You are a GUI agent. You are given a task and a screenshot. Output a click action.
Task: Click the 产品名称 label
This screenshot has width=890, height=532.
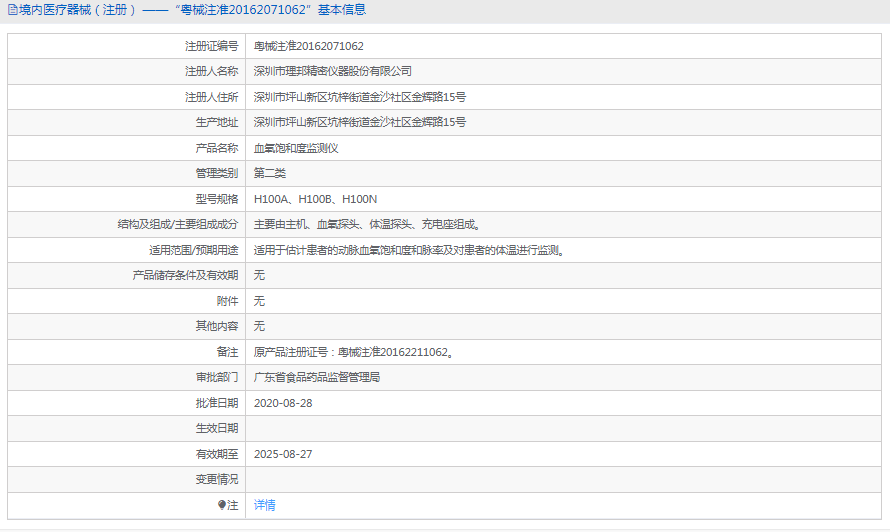pos(217,148)
